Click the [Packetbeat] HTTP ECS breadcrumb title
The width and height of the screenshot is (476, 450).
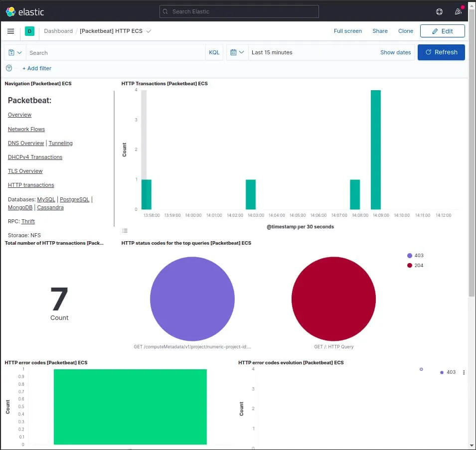(x=111, y=31)
